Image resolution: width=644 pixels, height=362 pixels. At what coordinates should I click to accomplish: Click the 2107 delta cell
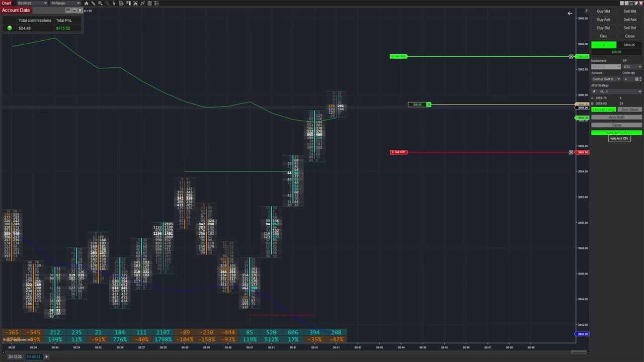[x=163, y=332]
